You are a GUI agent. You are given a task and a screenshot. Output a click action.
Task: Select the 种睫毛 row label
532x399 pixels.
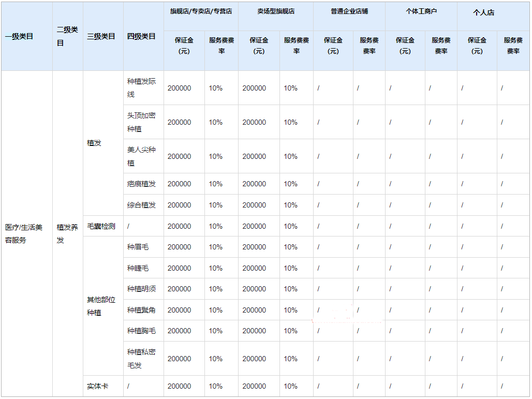138,268
